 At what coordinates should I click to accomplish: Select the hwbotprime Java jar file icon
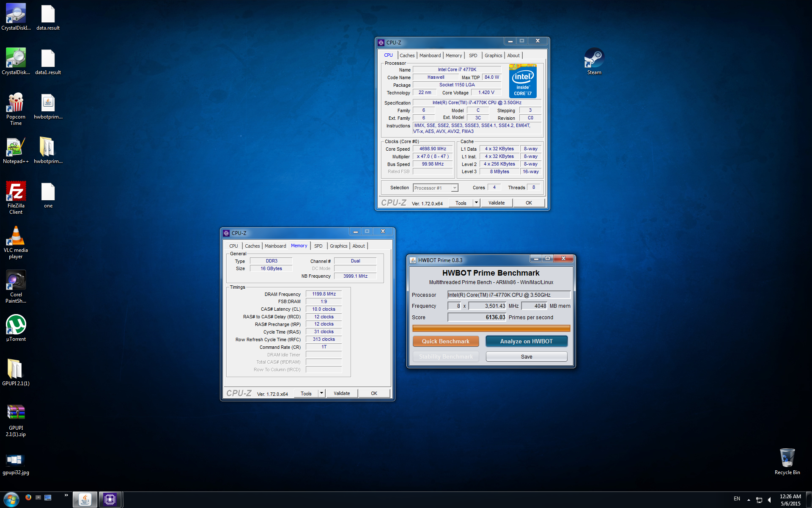48,106
